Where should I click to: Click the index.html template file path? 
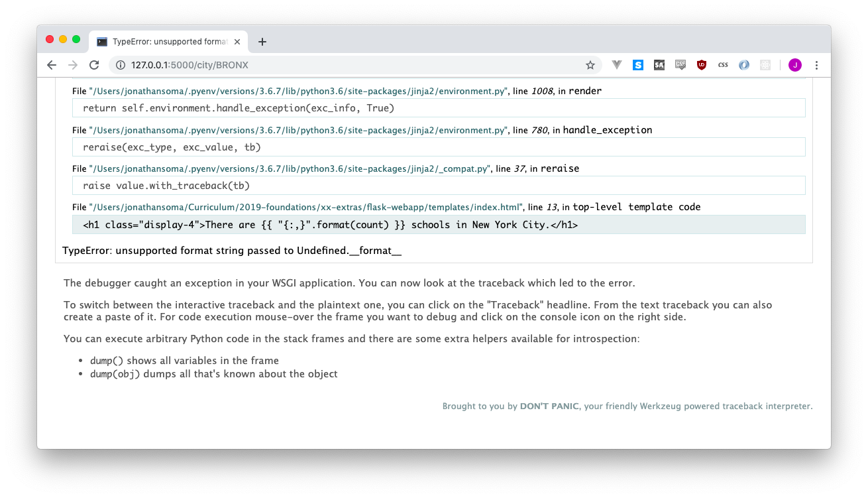pos(306,208)
